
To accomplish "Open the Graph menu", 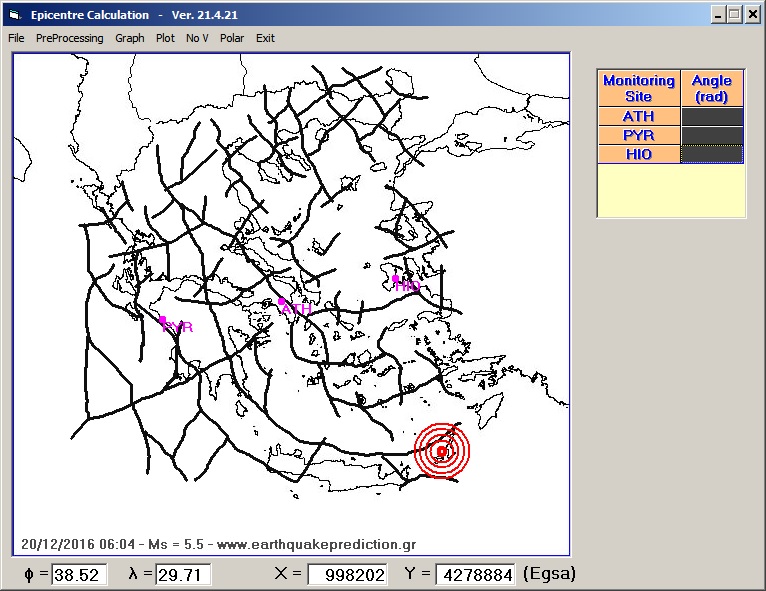I will (129, 38).
